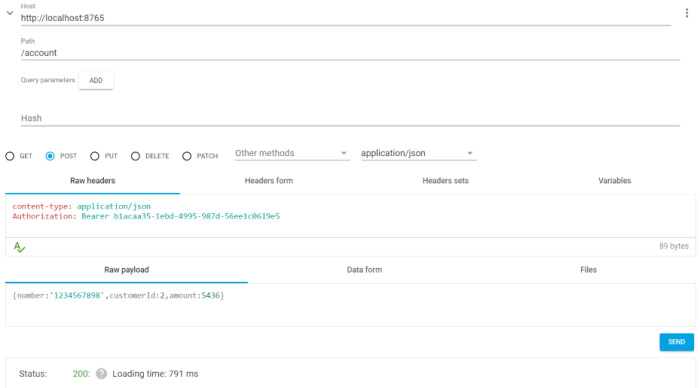
Task: Click into the Hash input field
Action: 350,118
